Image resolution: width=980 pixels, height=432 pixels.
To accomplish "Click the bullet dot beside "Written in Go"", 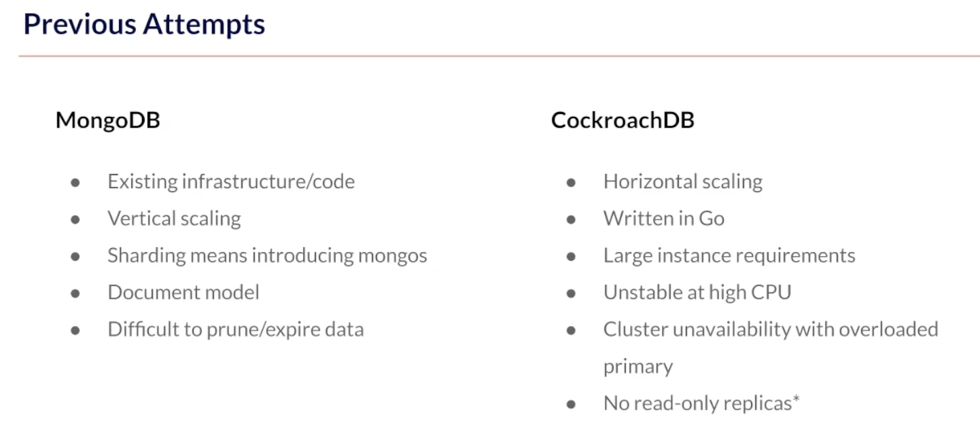I will point(571,219).
